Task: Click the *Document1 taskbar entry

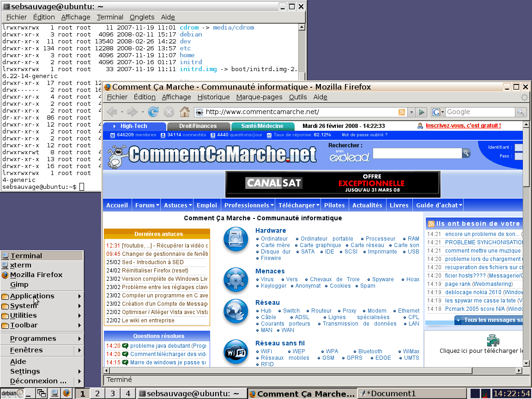Action: coord(412,393)
